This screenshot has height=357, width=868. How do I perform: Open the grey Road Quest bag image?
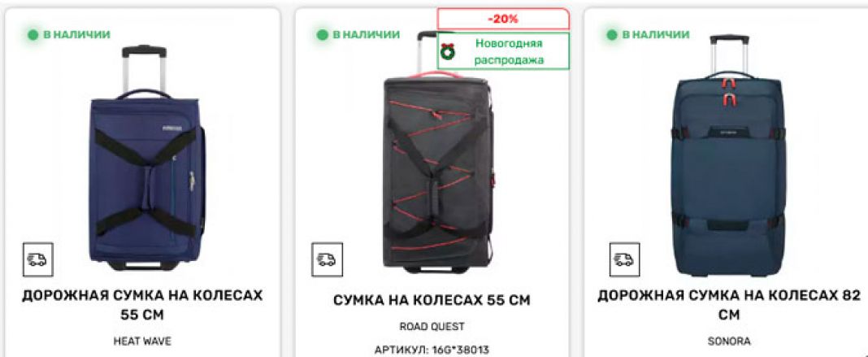437,152
